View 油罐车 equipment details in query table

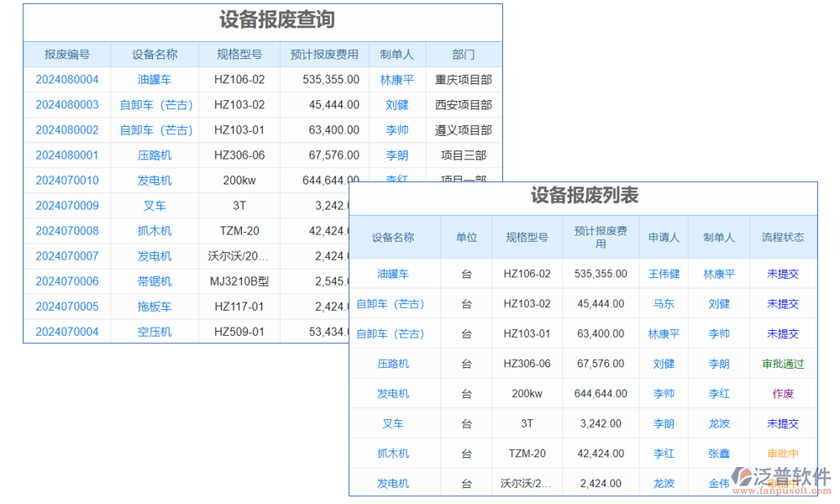(154, 79)
